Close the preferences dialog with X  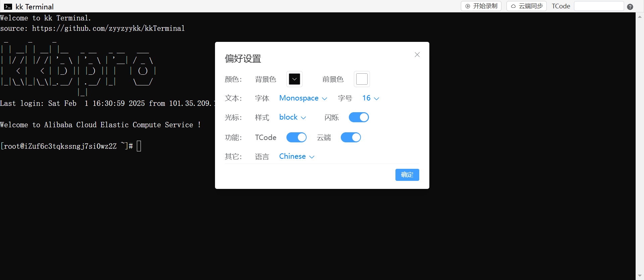(x=417, y=55)
